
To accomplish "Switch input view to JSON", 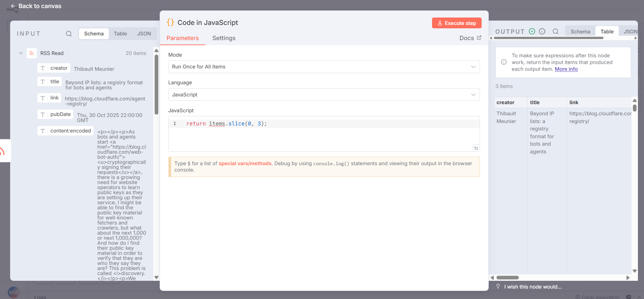I will (x=144, y=34).
